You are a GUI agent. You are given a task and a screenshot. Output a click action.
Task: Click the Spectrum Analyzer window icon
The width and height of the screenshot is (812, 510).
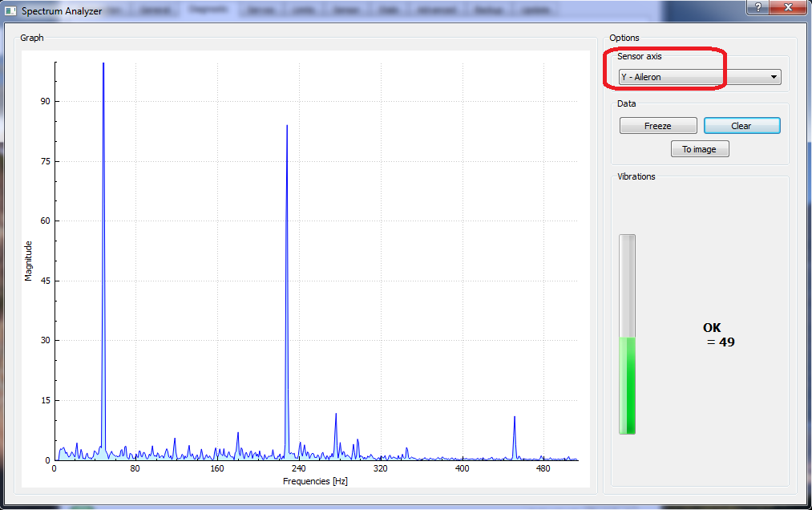point(10,11)
